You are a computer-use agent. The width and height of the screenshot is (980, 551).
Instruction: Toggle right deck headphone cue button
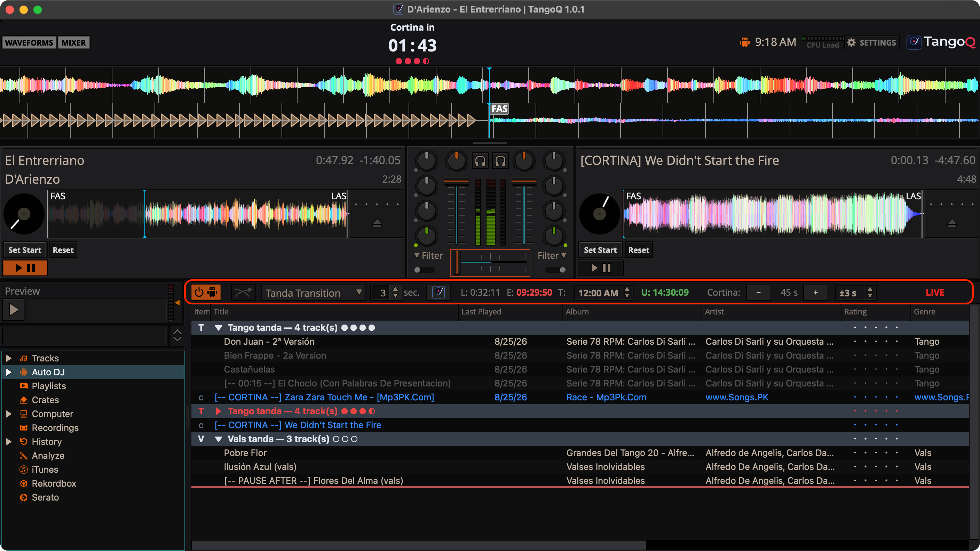click(500, 161)
